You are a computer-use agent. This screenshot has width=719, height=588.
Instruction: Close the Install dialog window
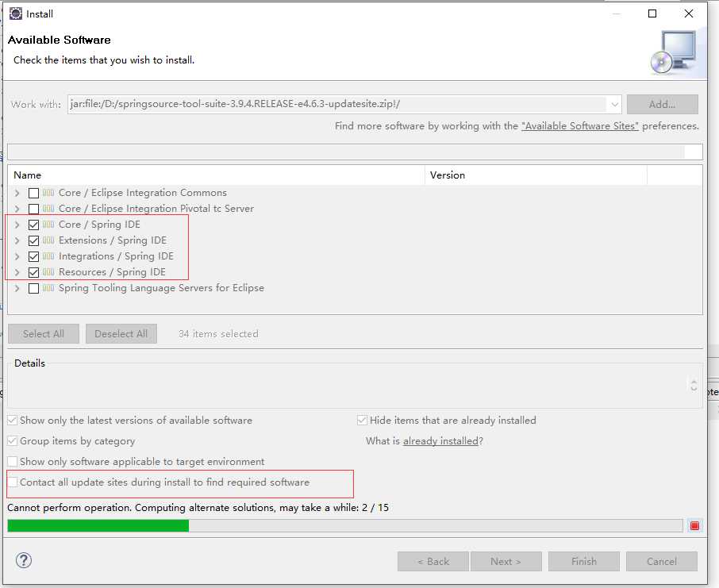coord(688,13)
